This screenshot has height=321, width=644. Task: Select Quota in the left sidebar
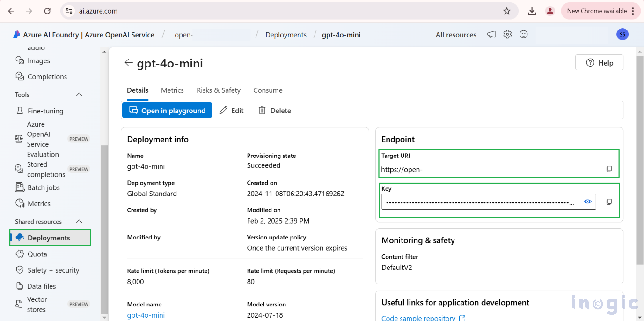pos(37,254)
